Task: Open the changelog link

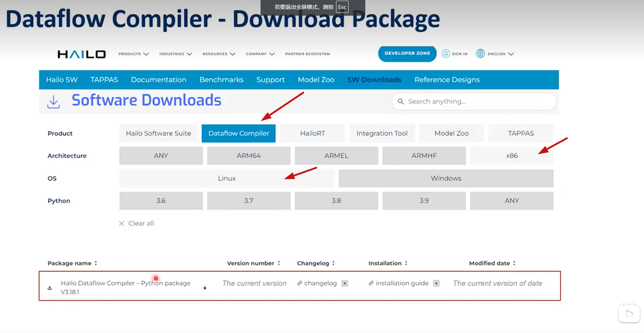Action: tap(320, 283)
